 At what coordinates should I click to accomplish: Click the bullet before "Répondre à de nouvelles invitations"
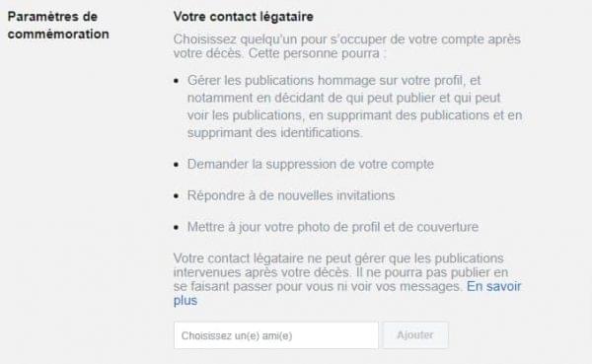177,196
